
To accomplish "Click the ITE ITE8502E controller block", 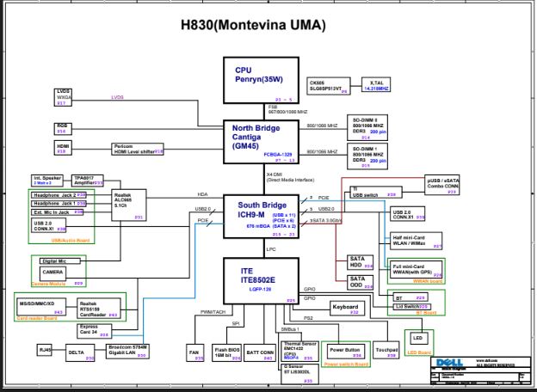I will click(261, 281).
